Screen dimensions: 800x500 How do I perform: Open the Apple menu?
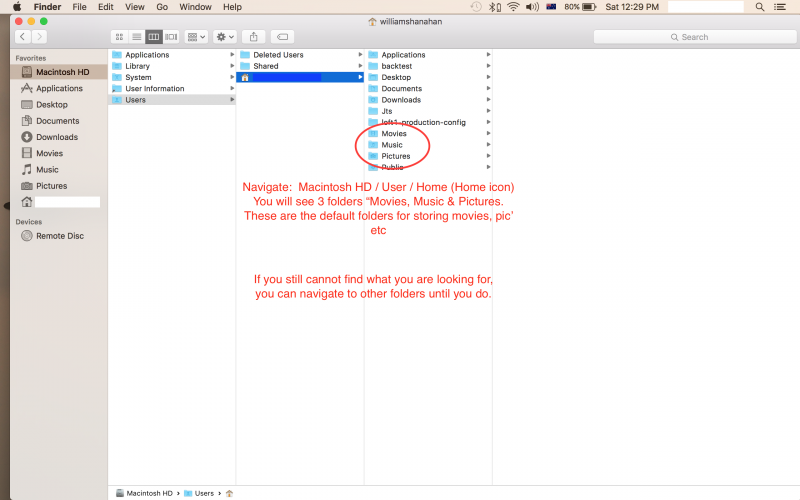point(17,7)
